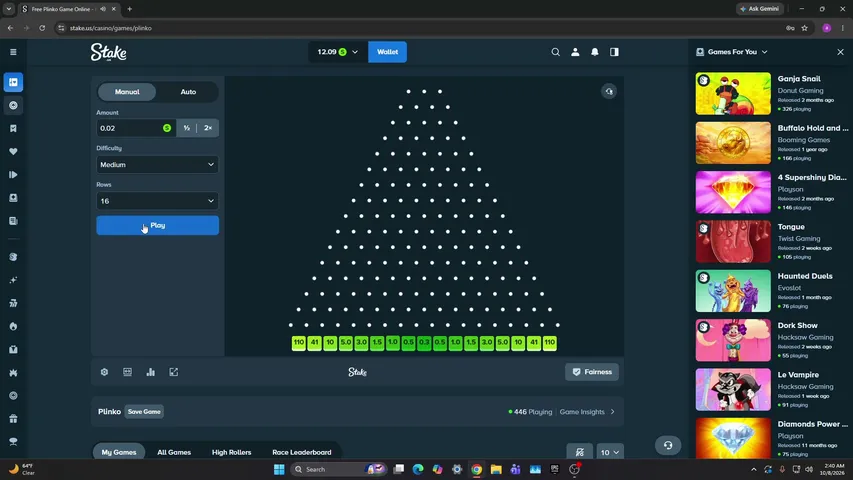Click the ghost mode icon near bets table
The width and height of the screenshot is (853, 480).
pos(580,452)
